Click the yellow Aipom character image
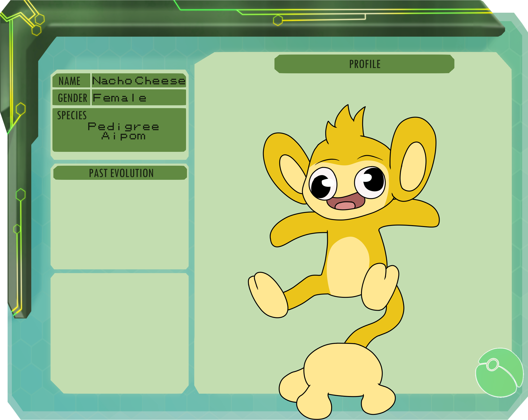Screen dimensions: 528x420 (x=344, y=262)
